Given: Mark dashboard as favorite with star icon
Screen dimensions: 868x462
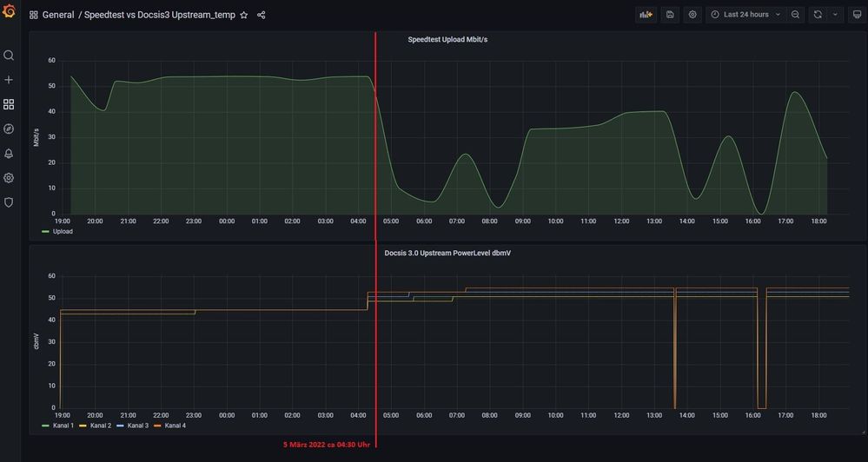Looking at the screenshot, I should click(x=243, y=15).
